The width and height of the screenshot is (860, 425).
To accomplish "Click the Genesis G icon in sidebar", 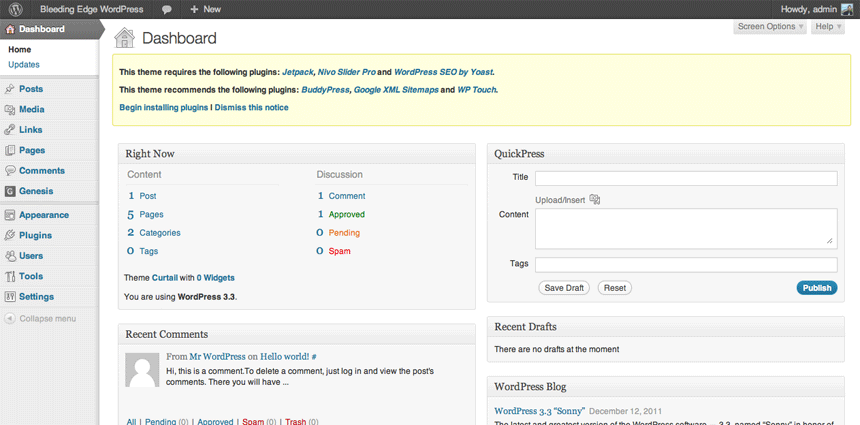I will click(9, 191).
